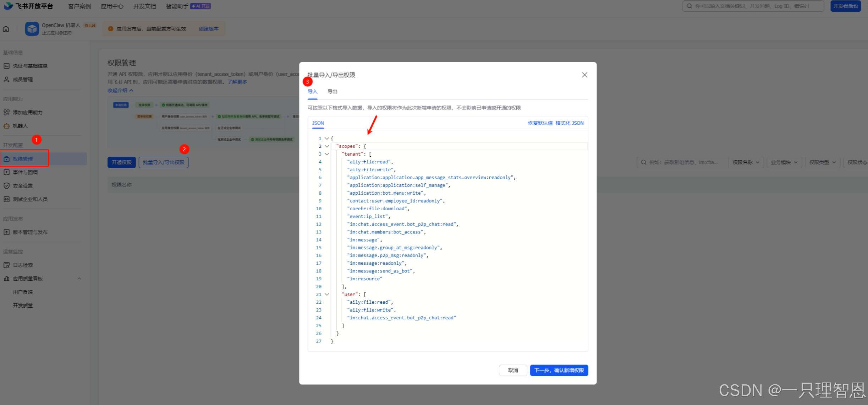Click 下一步，确认新增权限 button

click(559, 371)
